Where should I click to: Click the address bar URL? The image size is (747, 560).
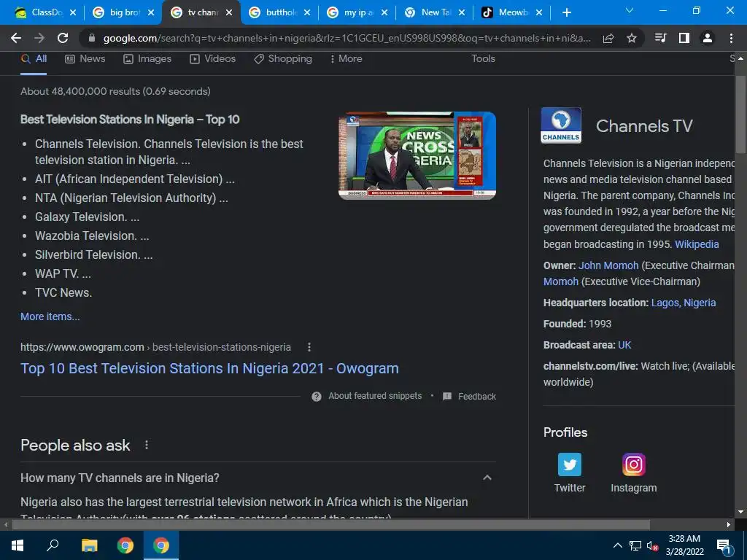tap(347, 38)
